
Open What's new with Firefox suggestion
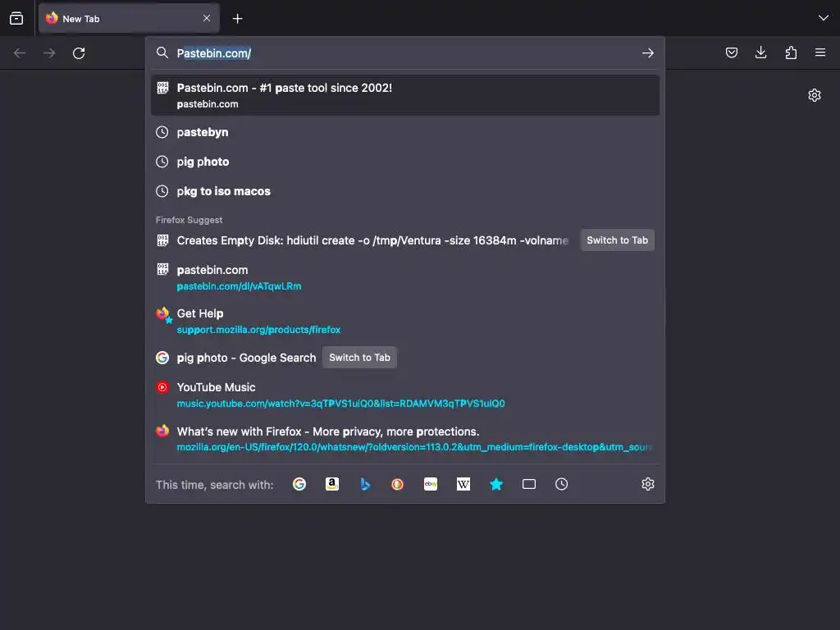pyautogui.click(x=405, y=439)
